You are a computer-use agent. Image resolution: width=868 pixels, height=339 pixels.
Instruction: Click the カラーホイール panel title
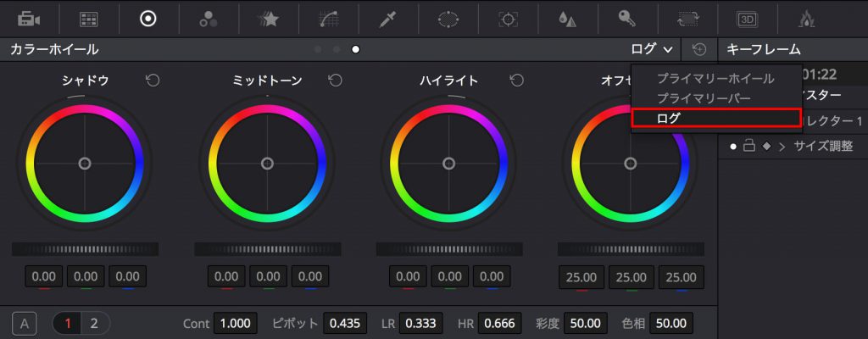pos(54,49)
